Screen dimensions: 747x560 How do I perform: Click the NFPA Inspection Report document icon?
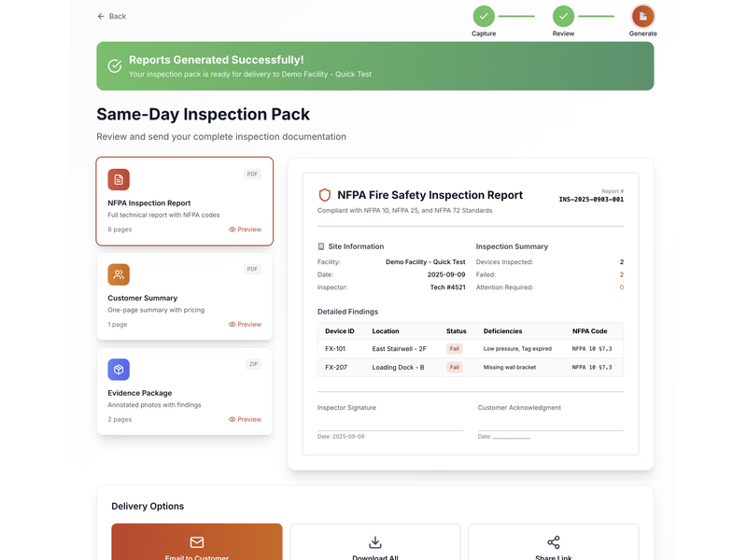pyautogui.click(x=119, y=179)
